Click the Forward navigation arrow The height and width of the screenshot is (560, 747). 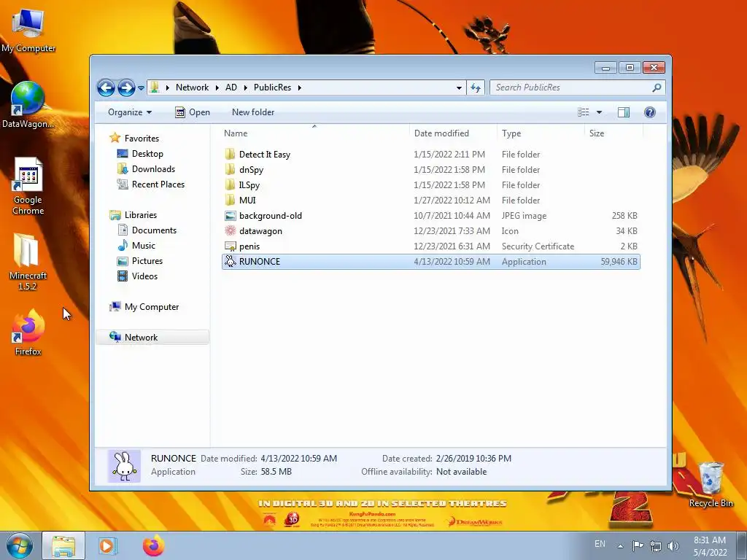[126, 87]
